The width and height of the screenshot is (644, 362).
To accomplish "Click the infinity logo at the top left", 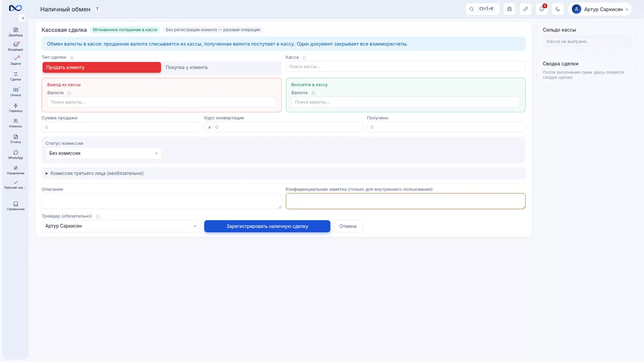I will 15,8.
